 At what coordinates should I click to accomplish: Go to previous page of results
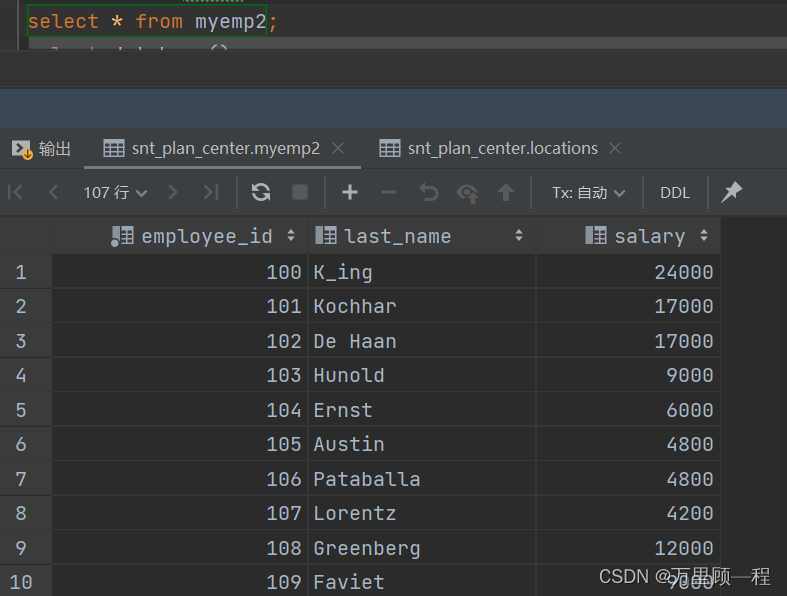(x=53, y=192)
